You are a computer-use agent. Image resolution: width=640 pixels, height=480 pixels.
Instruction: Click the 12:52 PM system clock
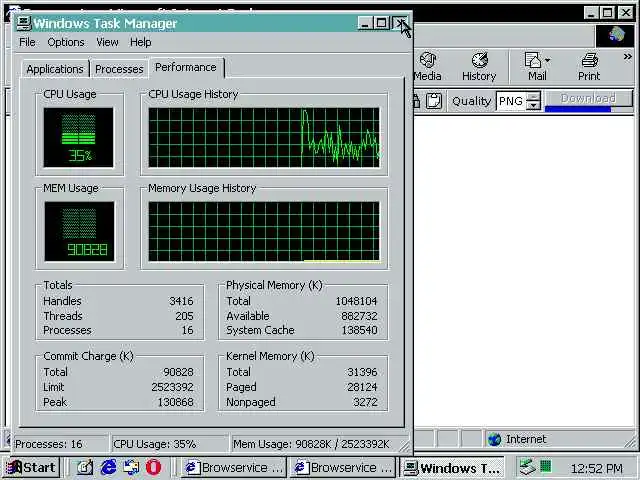pos(596,469)
